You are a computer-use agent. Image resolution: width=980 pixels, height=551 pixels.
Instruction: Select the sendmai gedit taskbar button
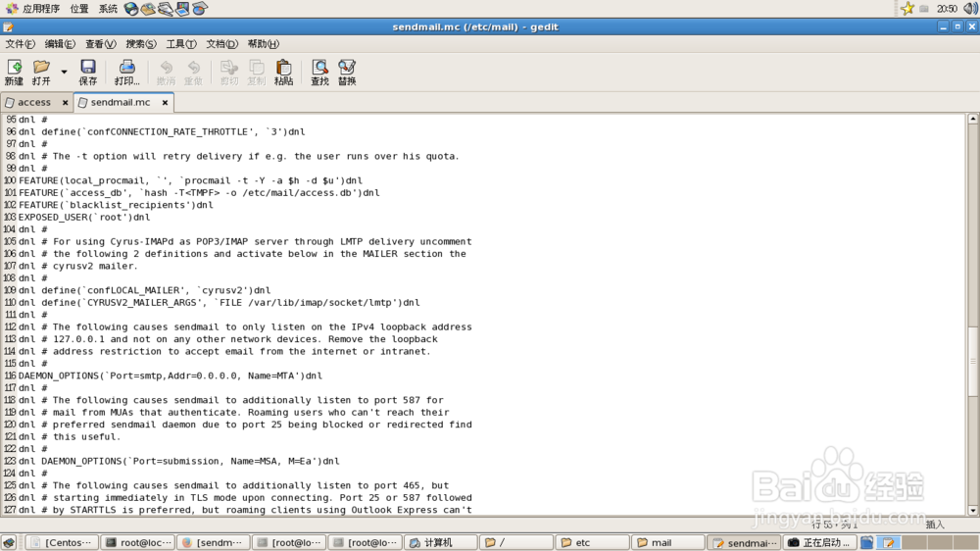tap(745, 542)
